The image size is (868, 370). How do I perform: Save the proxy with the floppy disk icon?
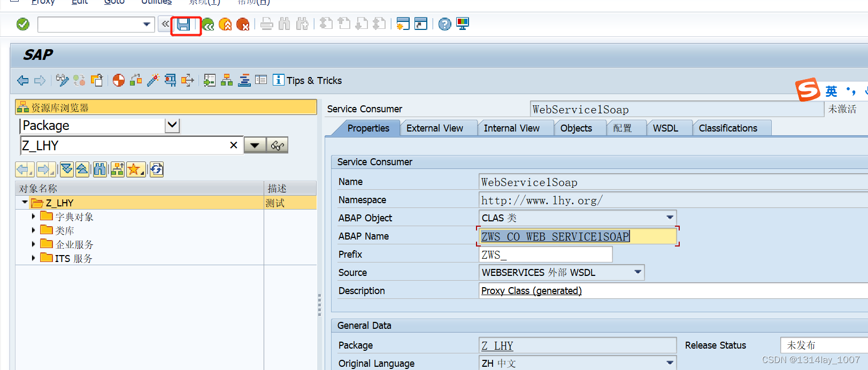[x=184, y=25]
